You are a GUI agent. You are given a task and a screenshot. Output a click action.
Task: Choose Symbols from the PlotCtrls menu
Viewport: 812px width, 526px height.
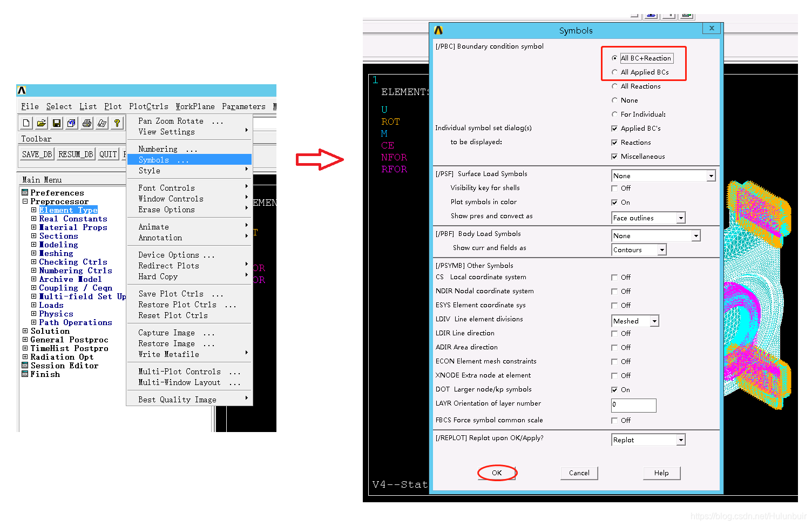[154, 160]
